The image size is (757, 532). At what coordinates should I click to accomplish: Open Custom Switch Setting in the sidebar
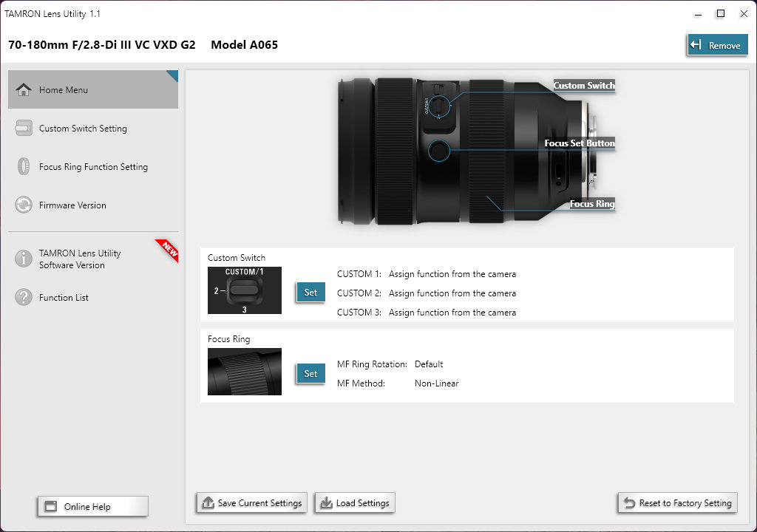(x=83, y=128)
